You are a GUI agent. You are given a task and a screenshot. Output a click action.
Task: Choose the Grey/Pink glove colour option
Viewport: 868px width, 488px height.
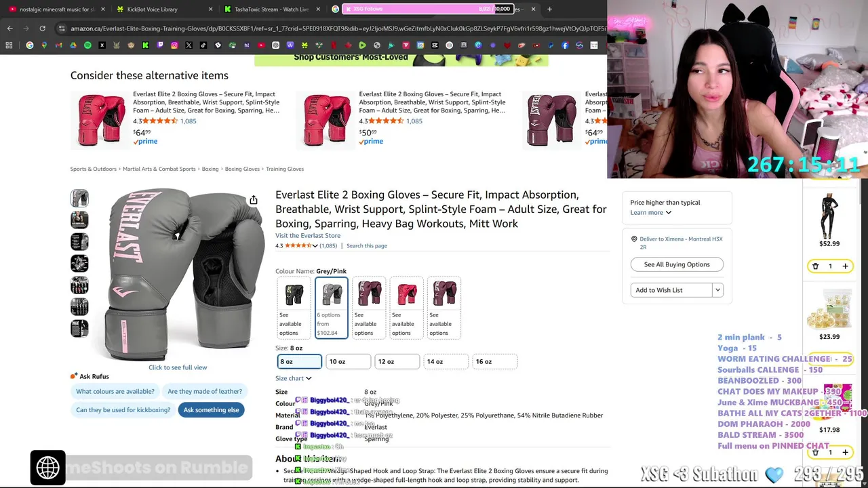coord(331,308)
